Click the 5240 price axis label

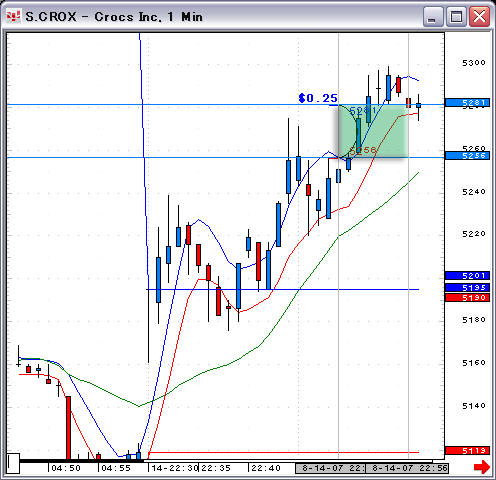474,192
